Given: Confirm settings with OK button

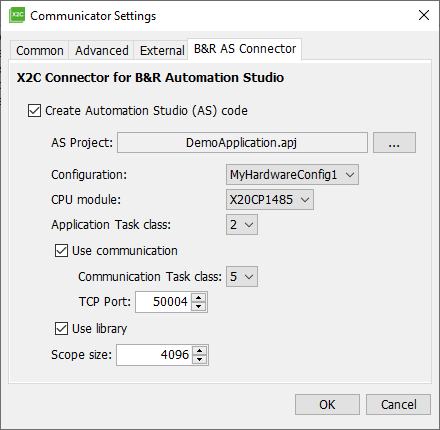Looking at the screenshot, I should click(327, 405).
